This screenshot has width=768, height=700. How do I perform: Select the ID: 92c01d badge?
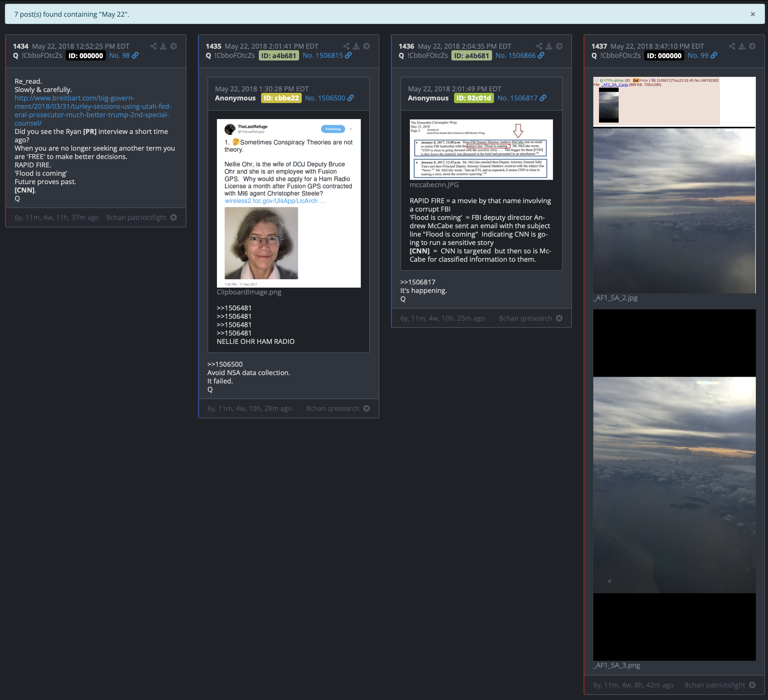click(x=473, y=98)
